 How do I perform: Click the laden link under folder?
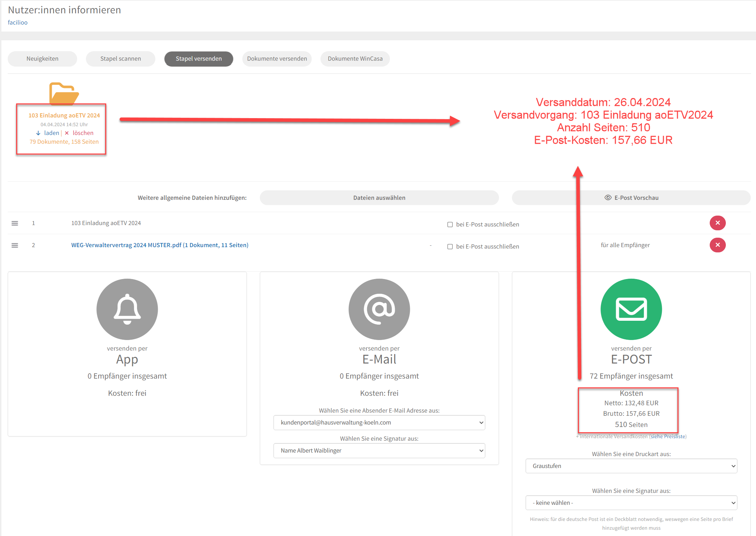51,133
